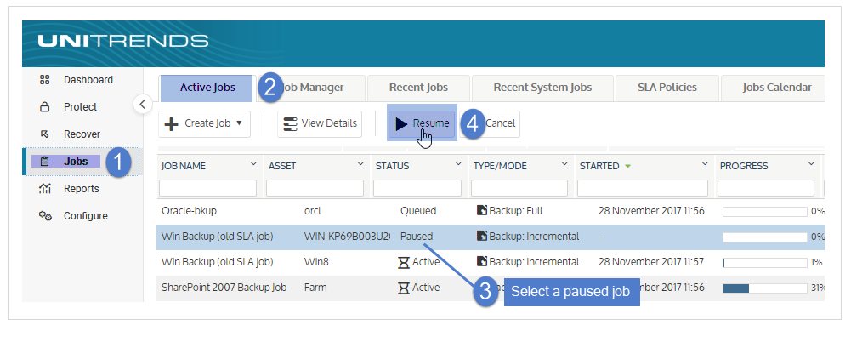Click the Backup icon in the Paused job row
The image size is (868, 342).
481,236
